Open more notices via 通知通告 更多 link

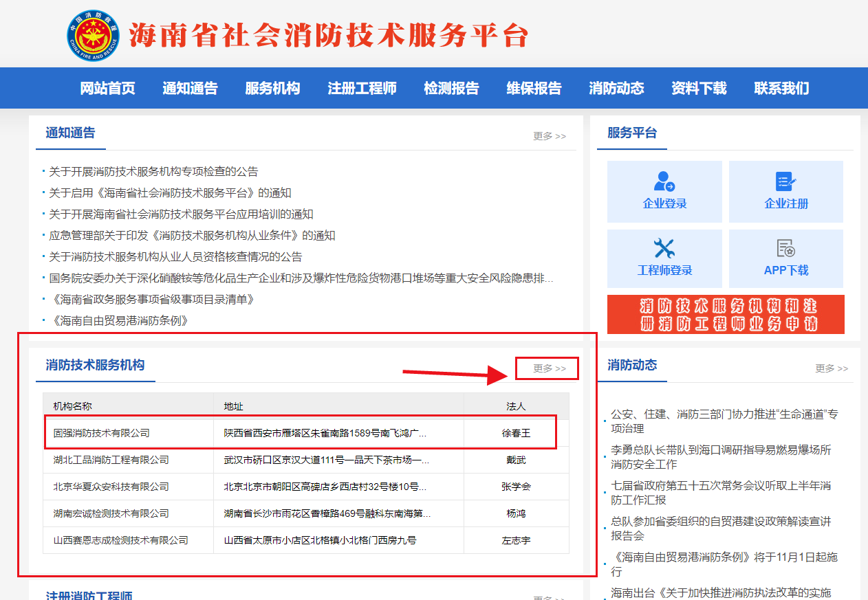[549, 136]
